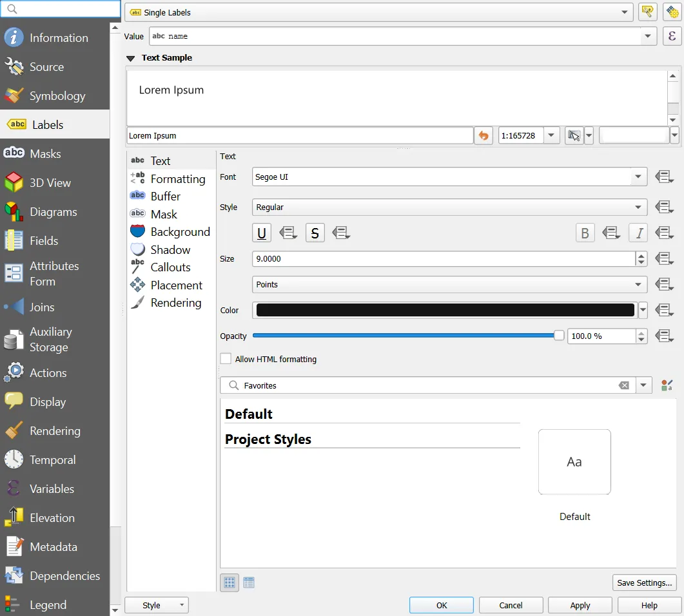Screen dimensions: 684x616
Task: Click the Dependencies icon
Action: click(14, 575)
